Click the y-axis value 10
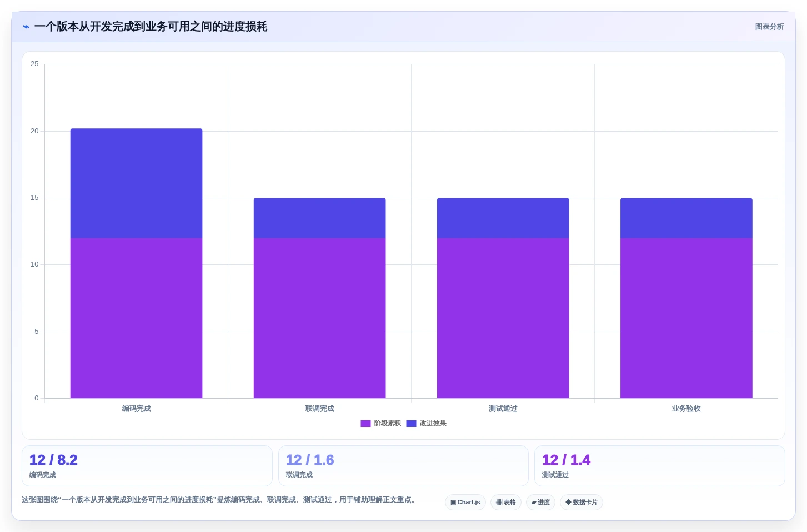Screen dimensions: 807x532 pos(34,264)
